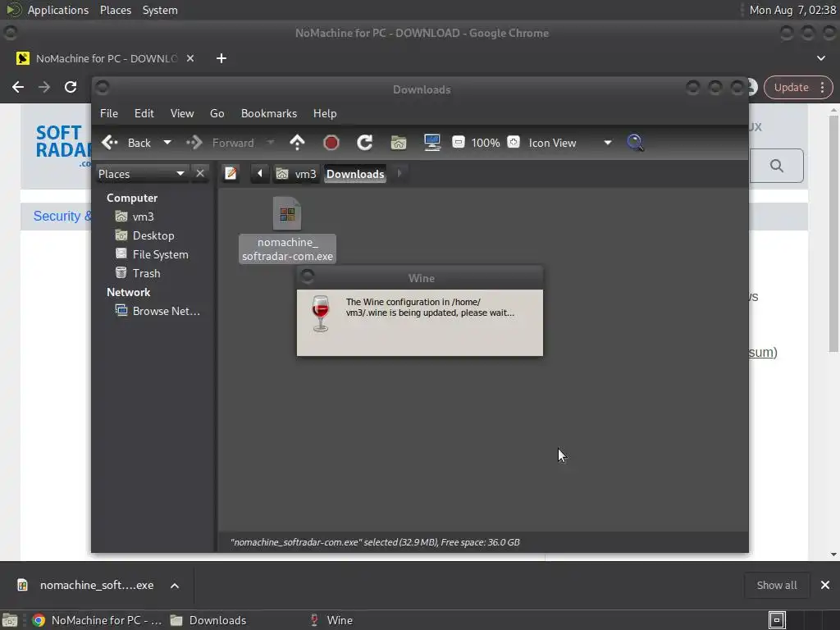Open a new Chrome tab
The width and height of the screenshot is (840, 630).
pos(221,58)
